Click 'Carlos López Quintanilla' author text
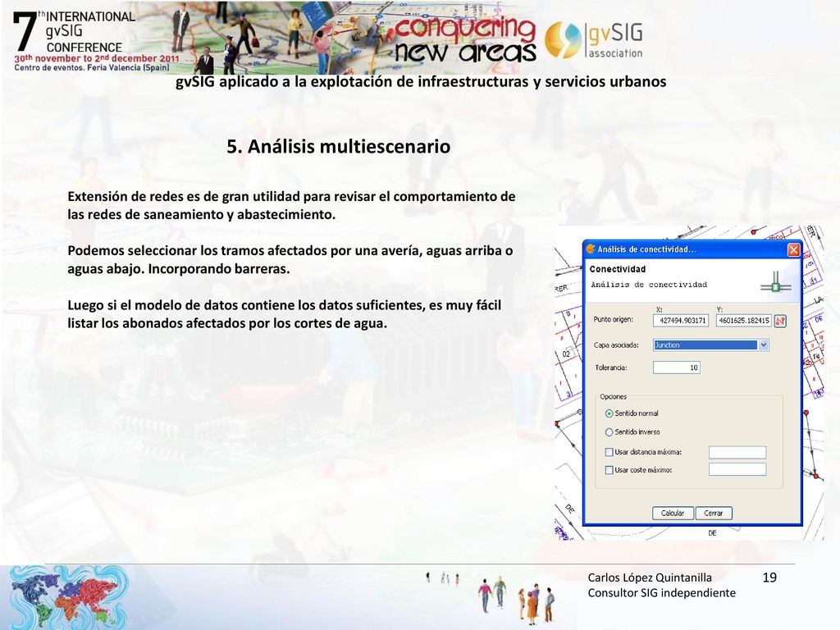 point(650,577)
